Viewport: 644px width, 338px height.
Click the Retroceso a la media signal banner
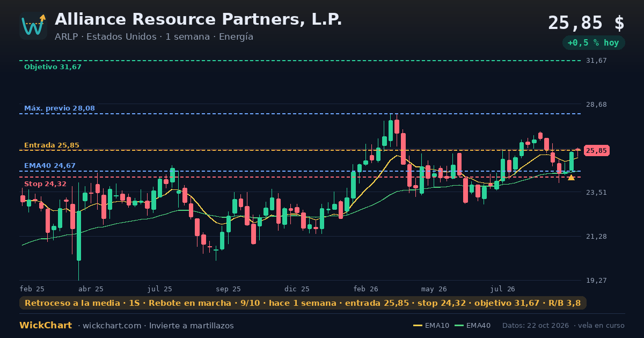point(303,303)
